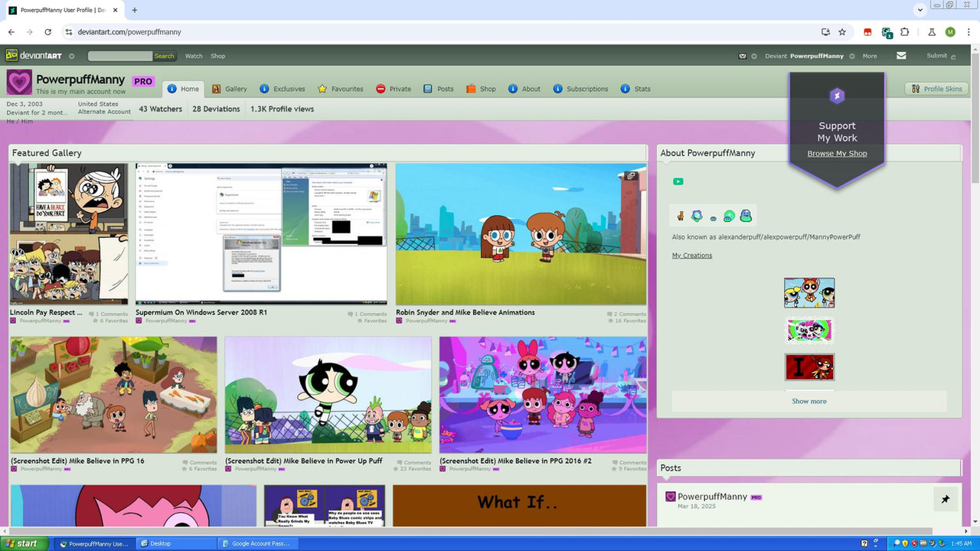The height and width of the screenshot is (551, 980).
Task: Open the Favourites tab with star
Action: point(341,89)
